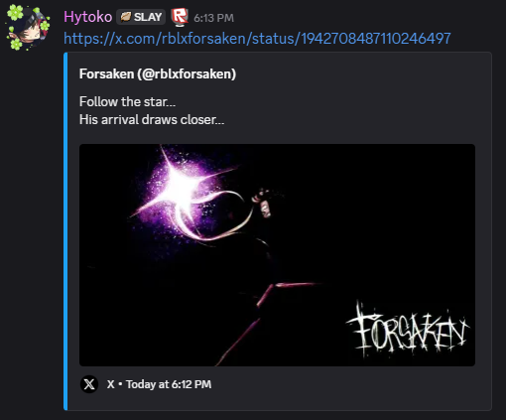Click the glowing purple star in the image
This screenshot has height=420, width=506.
click(x=181, y=191)
